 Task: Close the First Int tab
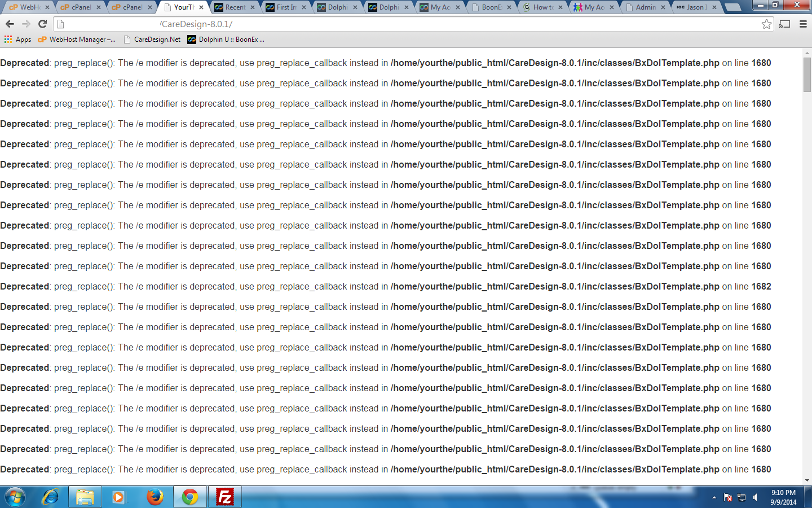coord(304,7)
